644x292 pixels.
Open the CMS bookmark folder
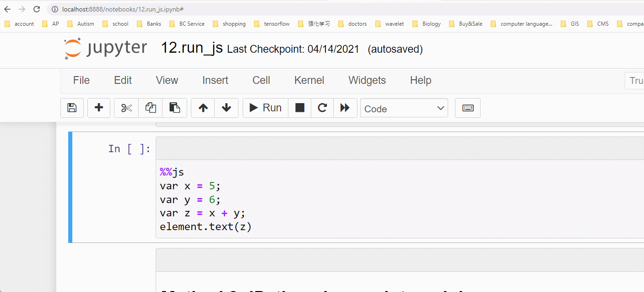(598, 24)
